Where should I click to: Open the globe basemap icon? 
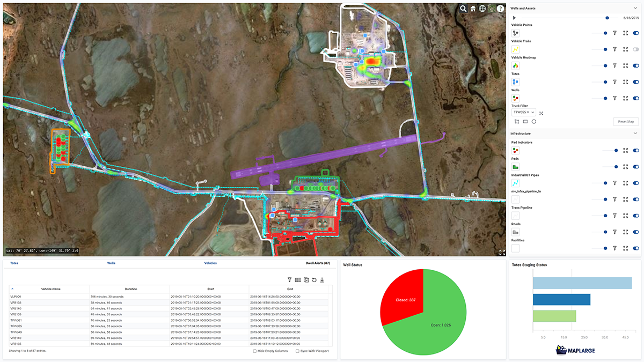pos(482,9)
